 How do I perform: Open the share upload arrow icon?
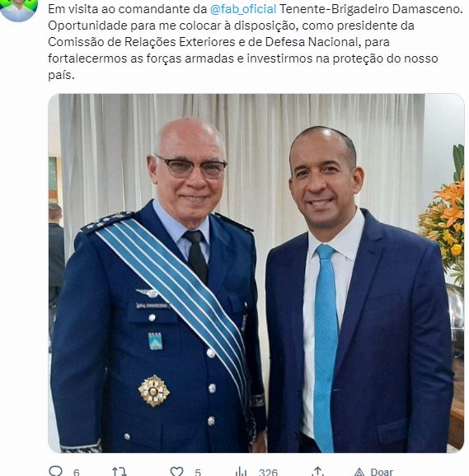tap(317, 472)
